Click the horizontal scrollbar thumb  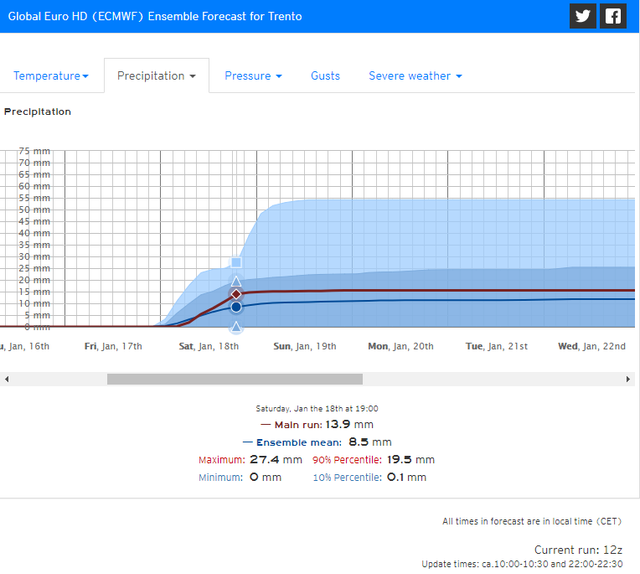point(235,379)
